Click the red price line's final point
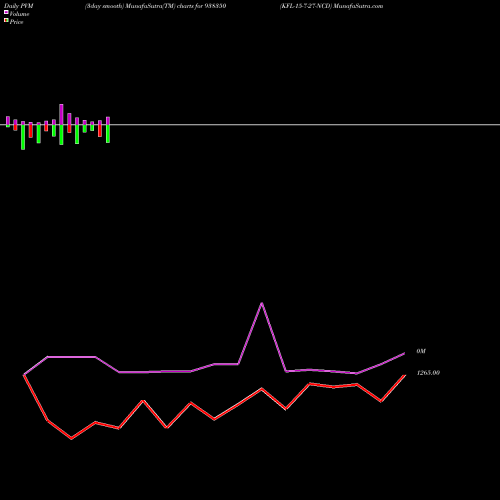Image resolution: width=500 pixels, height=500 pixels. (405, 375)
